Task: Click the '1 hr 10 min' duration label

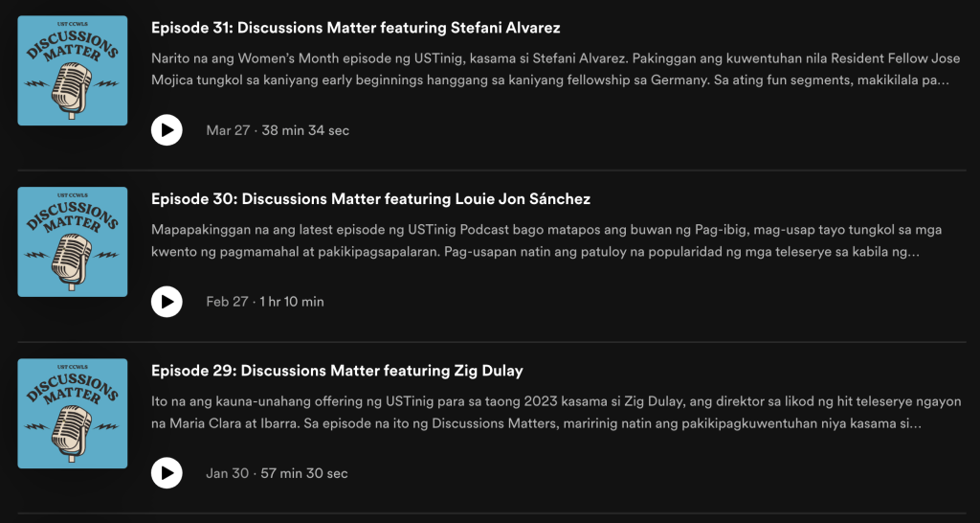Action: click(x=292, y=302)
